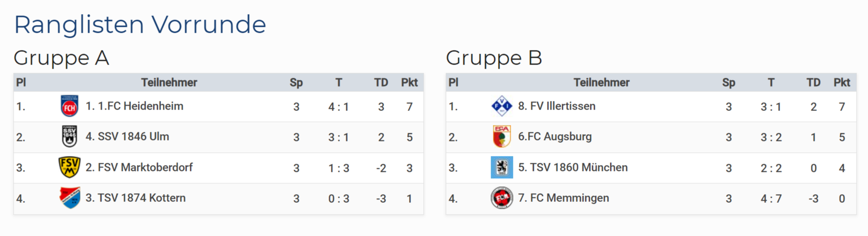Viewport: 868px width, 236px height.
Task: Click the TSV 1860 München lion logo
Action: click(502, 167)
